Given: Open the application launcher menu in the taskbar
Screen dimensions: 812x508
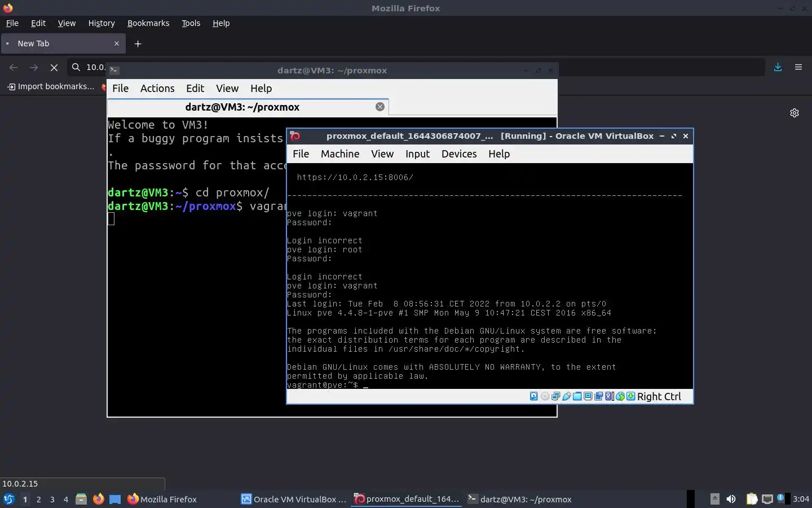Looking at the screenshot, I should click(x=8, y=499).
